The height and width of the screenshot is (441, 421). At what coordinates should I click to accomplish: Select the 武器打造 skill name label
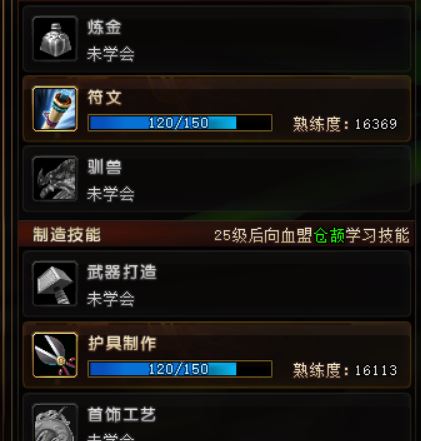[x=122, y=272]
